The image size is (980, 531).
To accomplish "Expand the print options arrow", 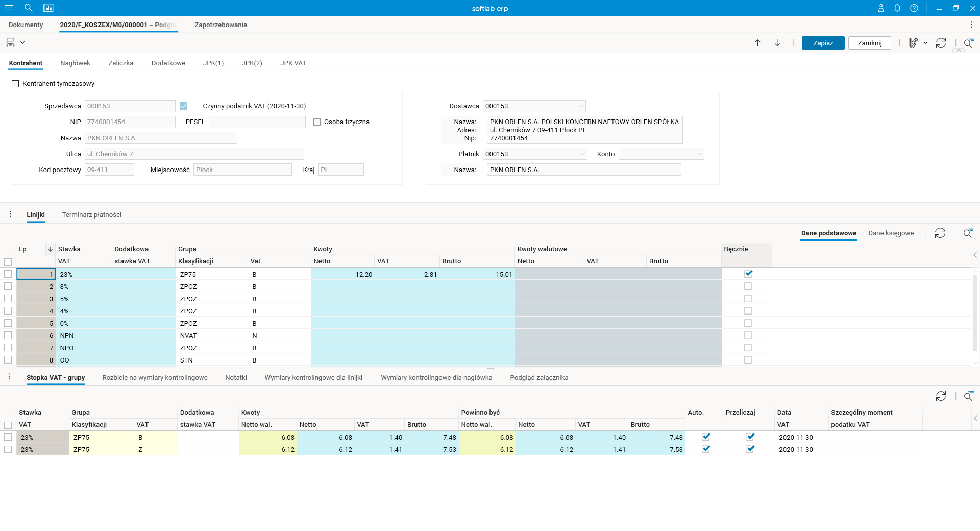I will (x=22, y=43).
